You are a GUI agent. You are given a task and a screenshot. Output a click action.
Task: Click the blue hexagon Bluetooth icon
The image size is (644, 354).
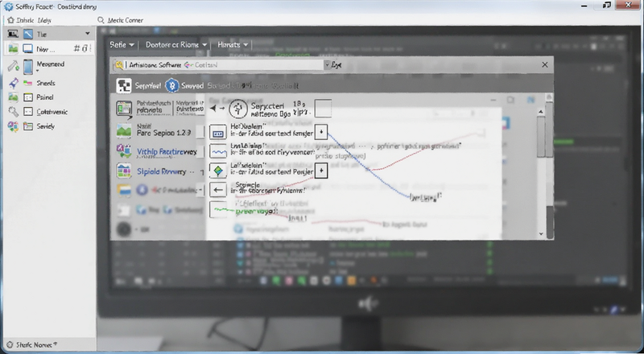tap(172, 85)
